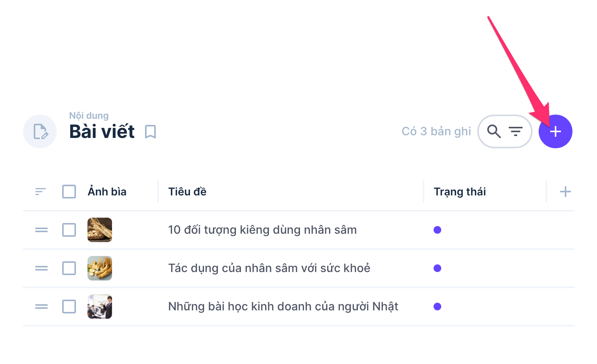Open the filter options icon
Image resolution: width=597 pixels, height=364 pixels.
tap(516, 131)
